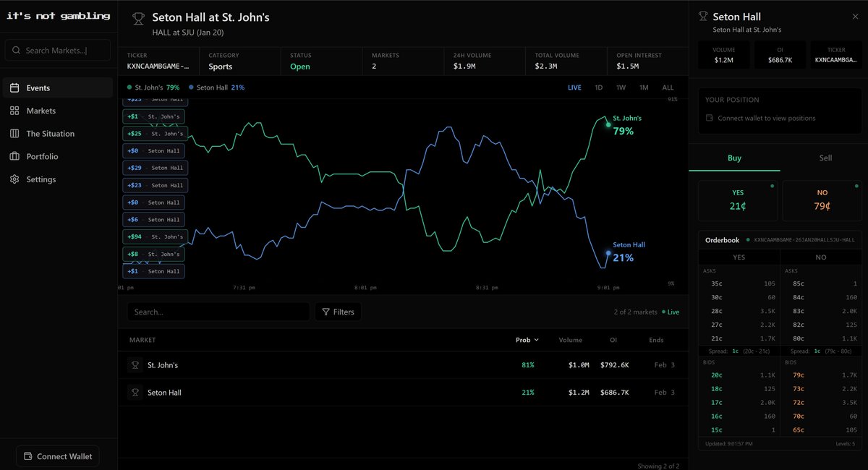Click the YES bid at 15c
Viewport: 868px width, 470px height.
(739, 430)
